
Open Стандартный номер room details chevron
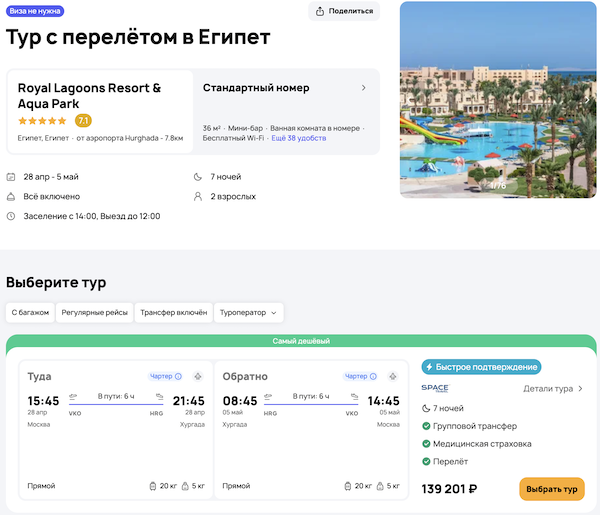point(363,88)
